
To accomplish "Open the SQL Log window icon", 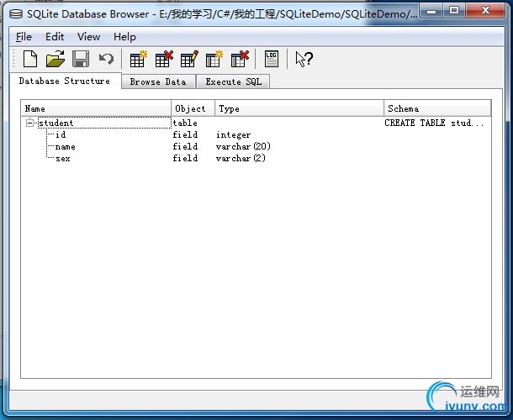I will (272, 59).
